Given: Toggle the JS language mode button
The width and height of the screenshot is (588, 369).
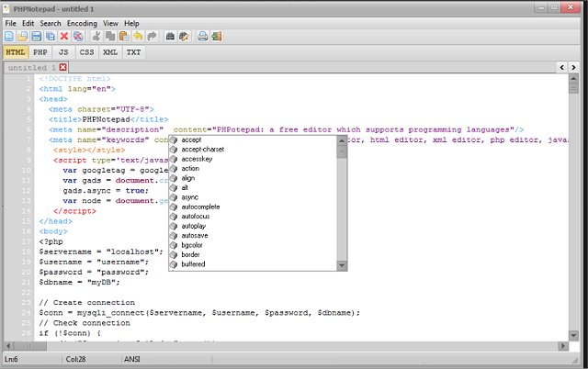Looking at the screenshot, I should click(x=63, y=52).
